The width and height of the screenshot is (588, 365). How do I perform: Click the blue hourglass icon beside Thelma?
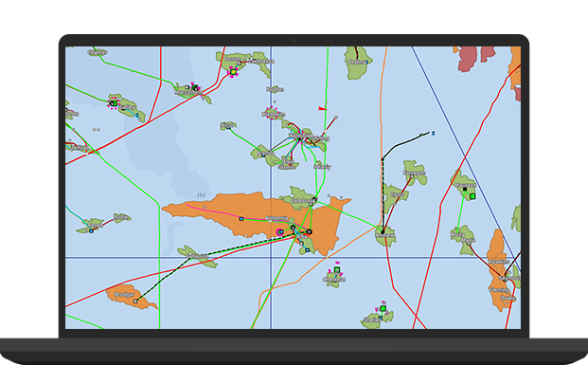[366, 62]
